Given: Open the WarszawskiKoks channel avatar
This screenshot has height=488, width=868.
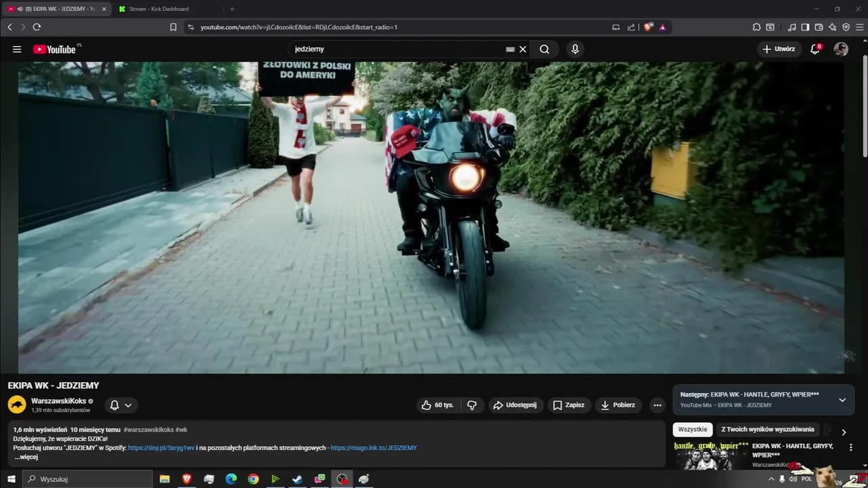Looking at the screenshot, I should 17,405.
